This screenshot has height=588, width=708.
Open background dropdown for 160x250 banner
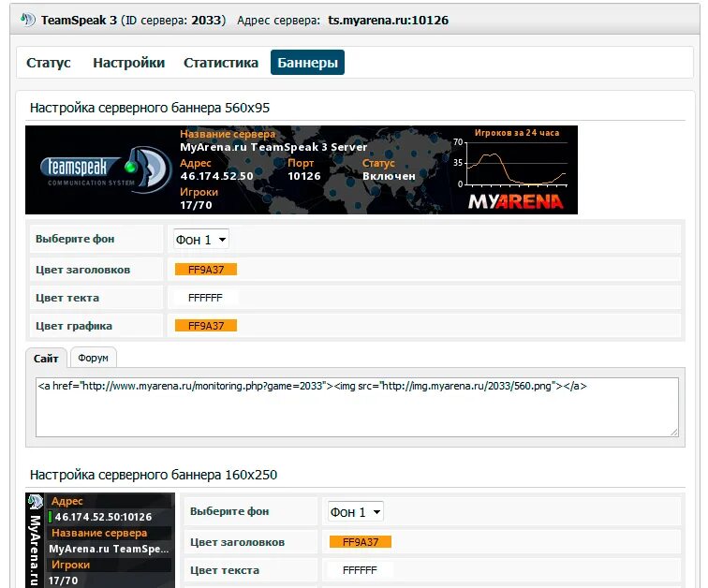coord(355,512)
